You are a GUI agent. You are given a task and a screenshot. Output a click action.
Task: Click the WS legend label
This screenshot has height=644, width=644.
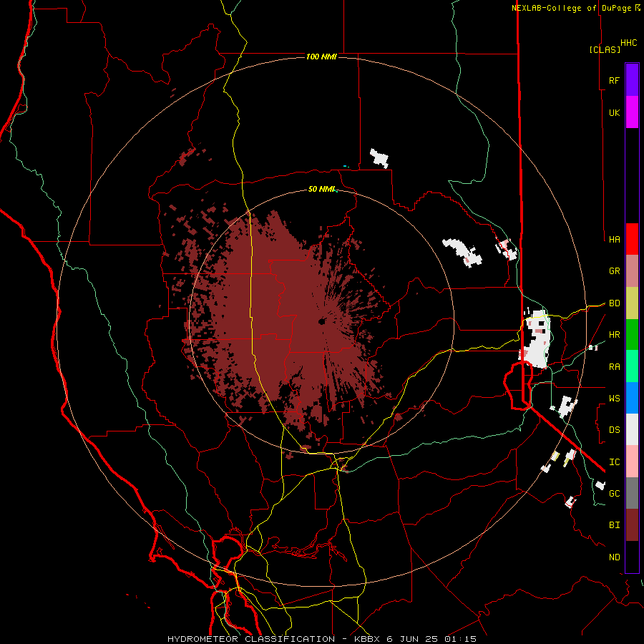[x=614, y=399]
